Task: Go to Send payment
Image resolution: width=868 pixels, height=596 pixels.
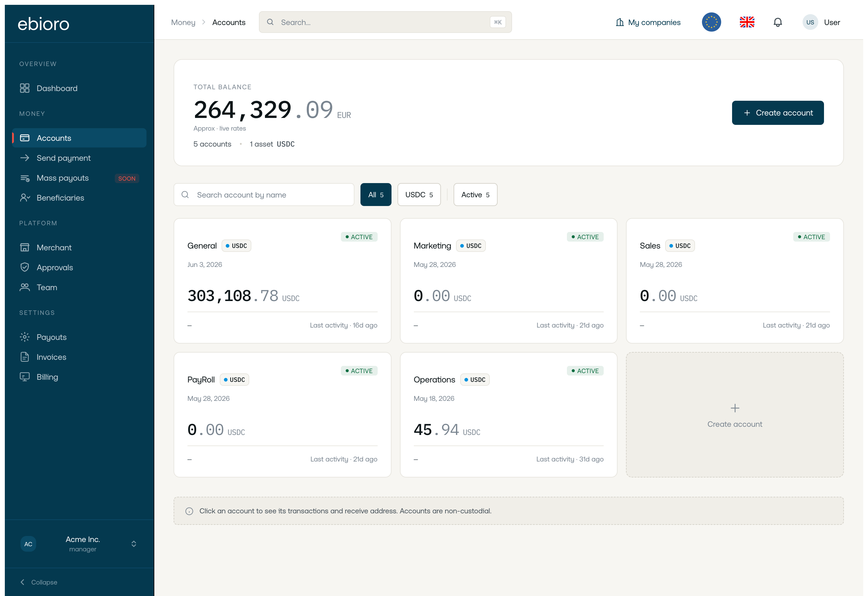Action: click(79, 158)
